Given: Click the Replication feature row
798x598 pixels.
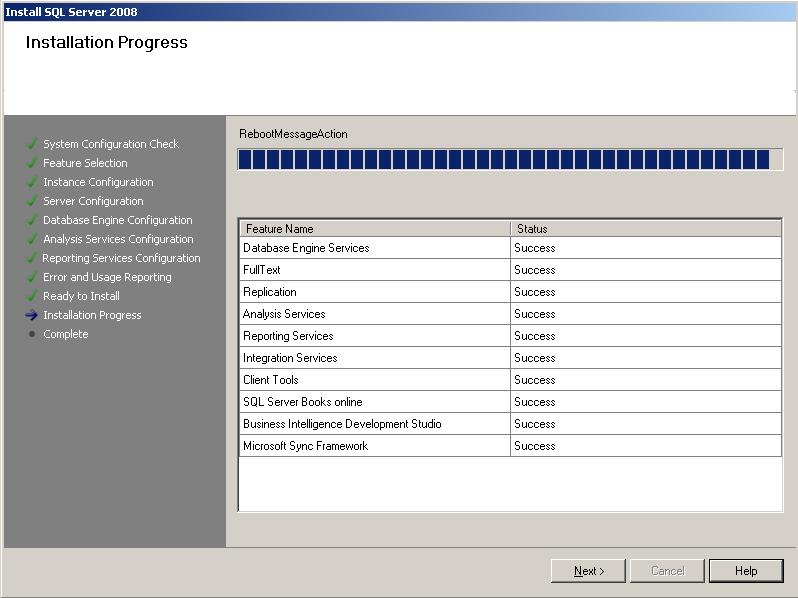Looking at the screenshot, I should [x=510, y=292].
